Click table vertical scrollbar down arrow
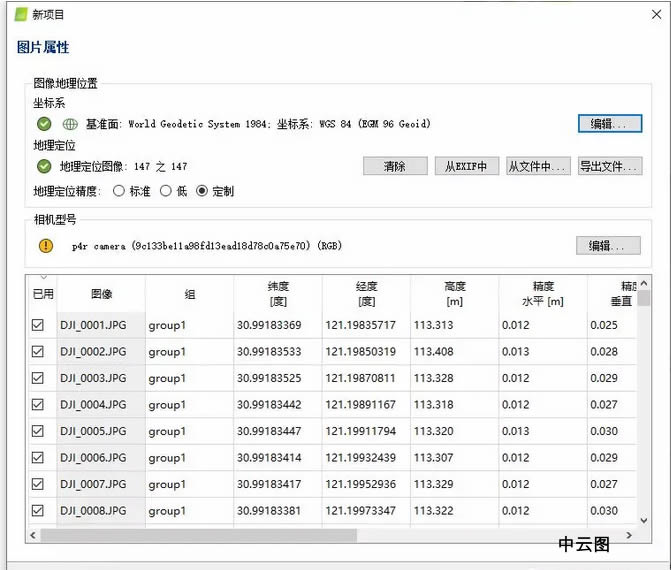This screenshot has width=671, height=570. pyautogui.click(x=644, y=521)
